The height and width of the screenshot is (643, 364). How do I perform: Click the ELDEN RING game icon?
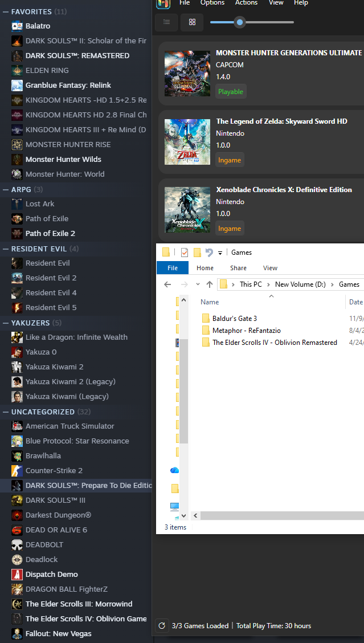pos(17,71)
